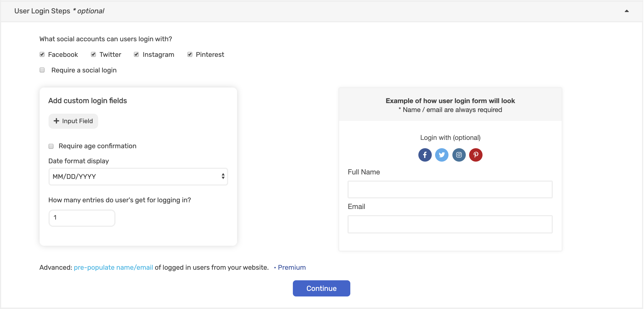Open the pre-populate name/email link
Screen dimensions: 644x309
(113, 267)
